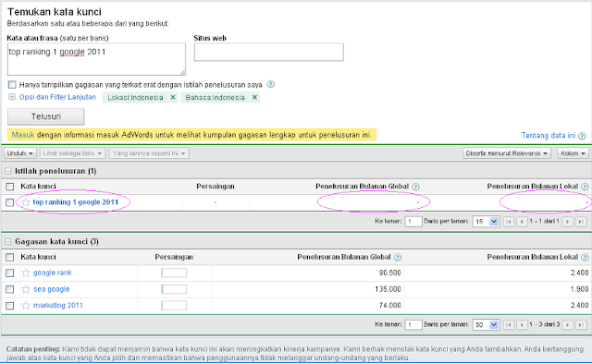Change rows per page from 50

486,325
